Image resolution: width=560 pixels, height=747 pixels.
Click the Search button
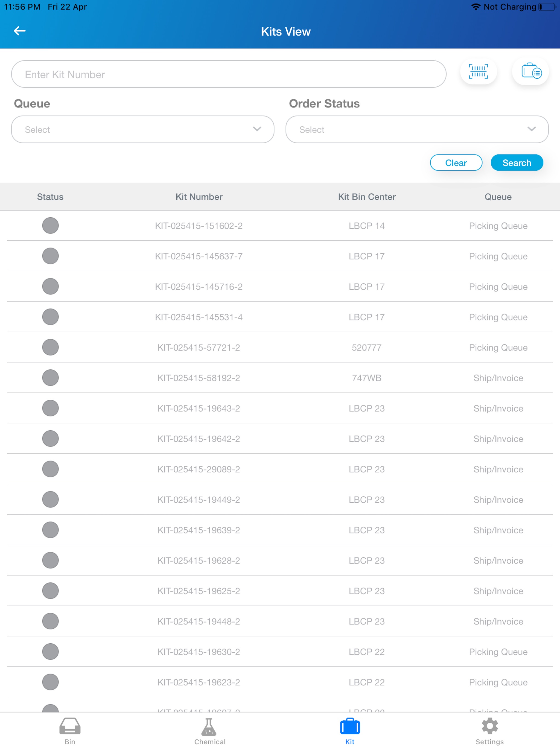coord(517,163)
